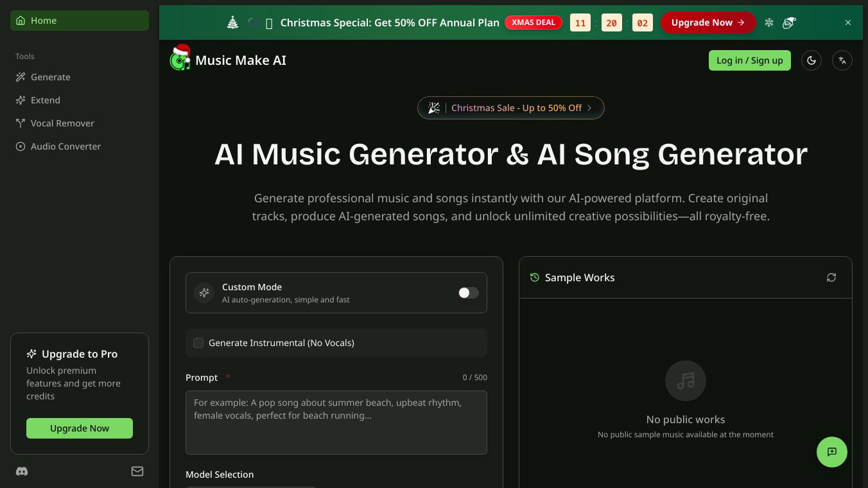Open the Audio Converter tool

pos(80,146)
